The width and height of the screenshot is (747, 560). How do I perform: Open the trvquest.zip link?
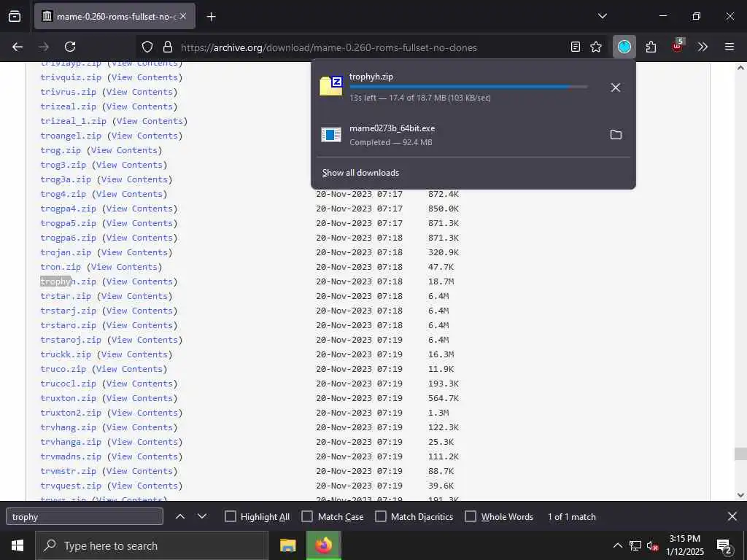pos(71,486)
